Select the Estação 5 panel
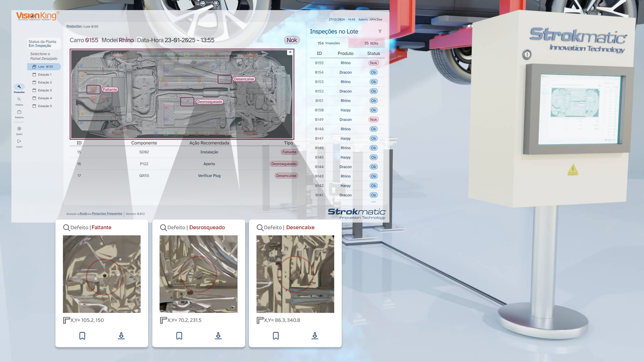Screen dimensions: 644x362 [44, 106]
